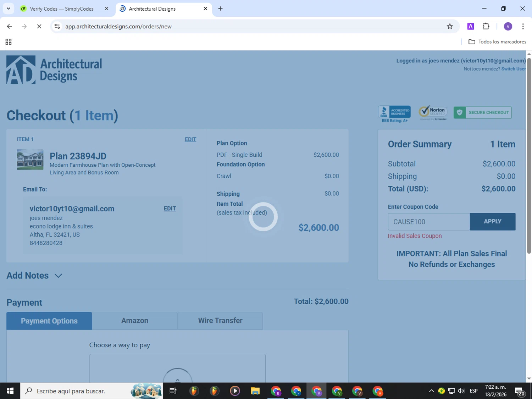Viewport: 532px width, 399px height.
Task: Bookmark this page with star icon
Action: pyautogui.click(x=450, y=26)
